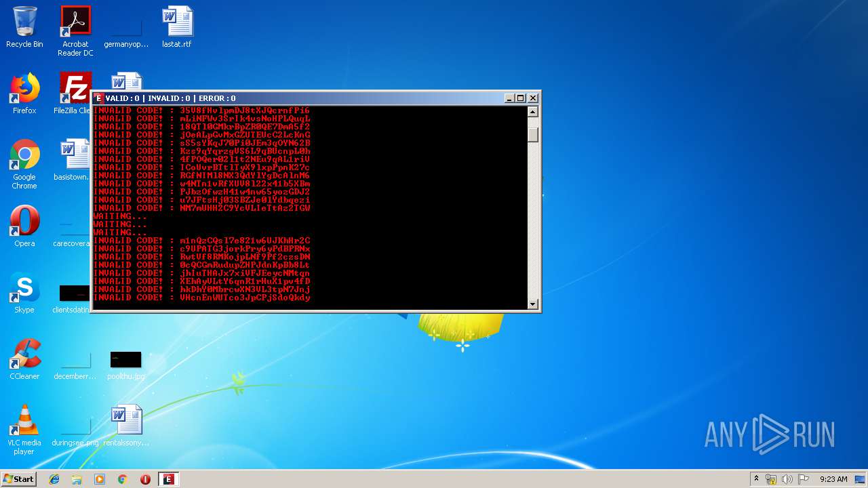The width and height of the screenshot is (868, 488).
Task: Open the germanyop desktop file
Action: (x=126, y=28)
